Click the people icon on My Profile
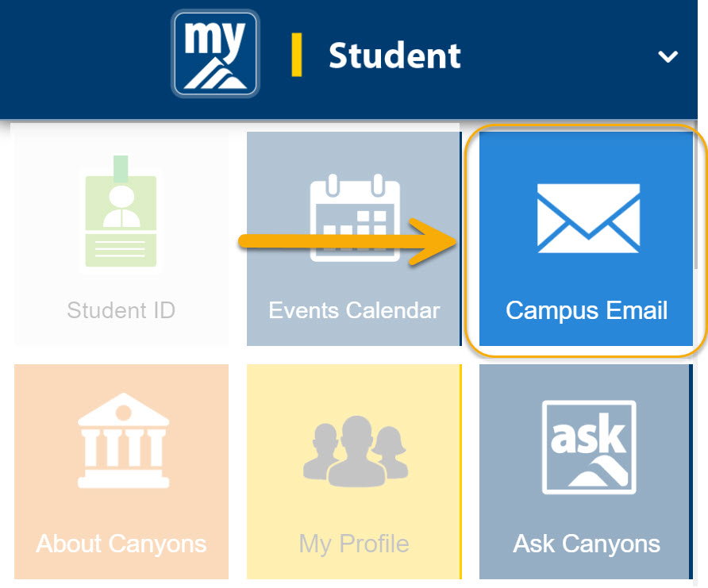The height and width of the screenshot is (588, 708). tap(354, 452)
